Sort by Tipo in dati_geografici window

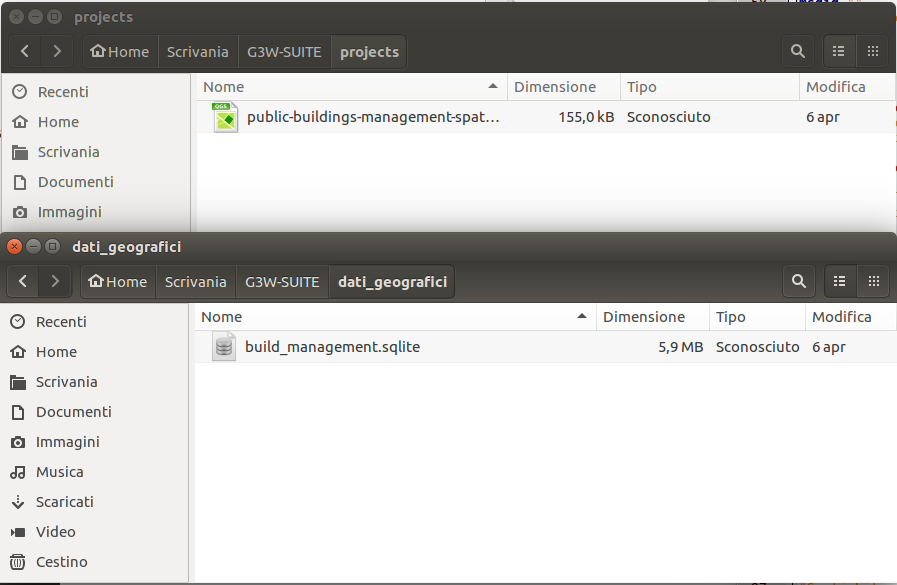pyautogui.click(x=757, y=317)
